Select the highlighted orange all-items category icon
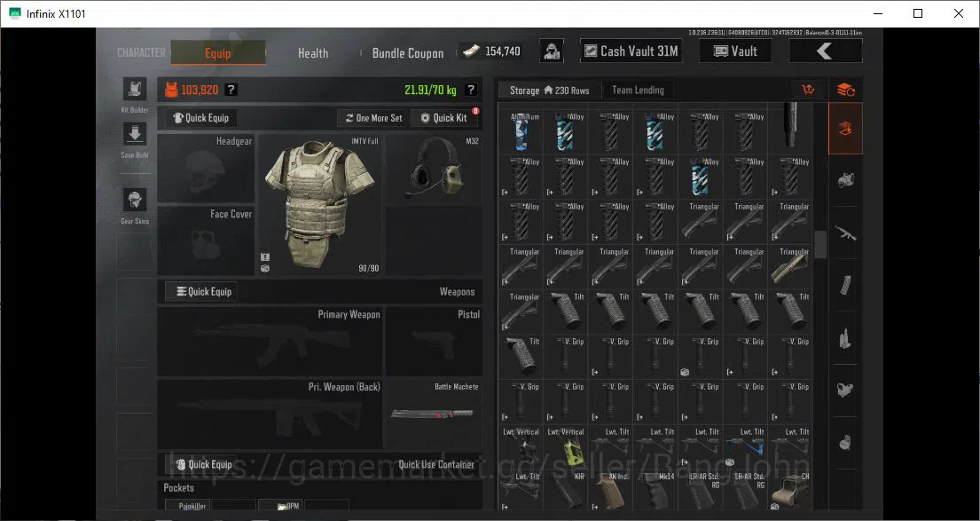Screen dimensions: 980x521 point(845,129)
